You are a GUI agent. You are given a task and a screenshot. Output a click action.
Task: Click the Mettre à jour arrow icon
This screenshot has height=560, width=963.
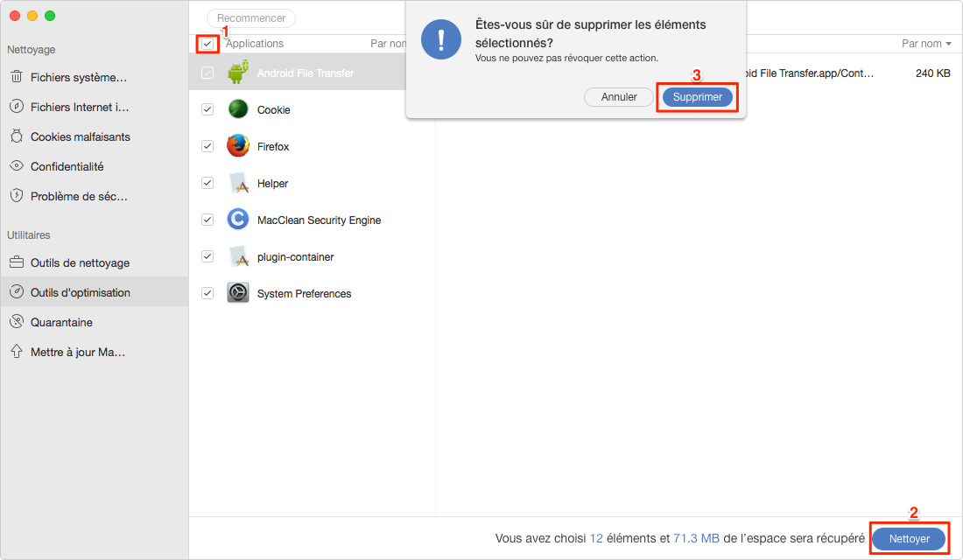(x=17, y=351)
